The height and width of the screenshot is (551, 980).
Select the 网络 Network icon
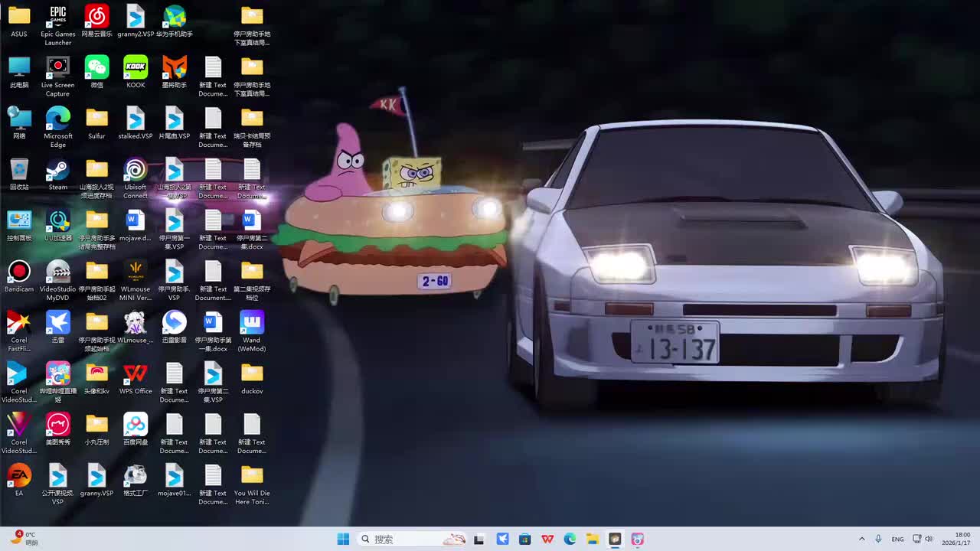click(x=19, y=124)
